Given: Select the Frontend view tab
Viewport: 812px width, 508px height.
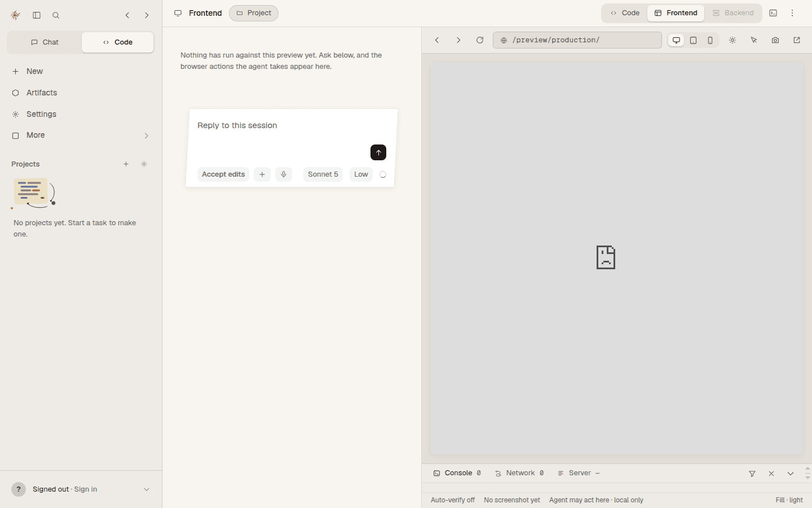Looking at the screenshot, I should tap(676, 13).
